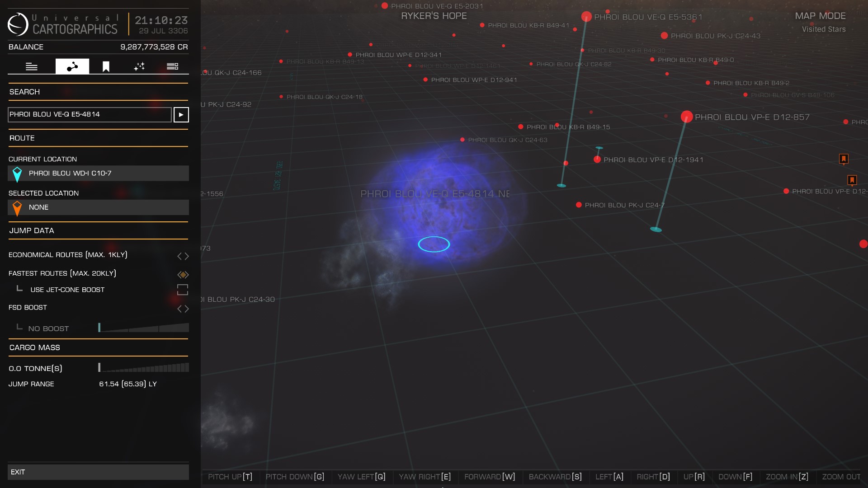Image resolution: width=868 pixels, height=488 pixels.
Task: Click the DOWN [F] control
Action: [736, 477]
